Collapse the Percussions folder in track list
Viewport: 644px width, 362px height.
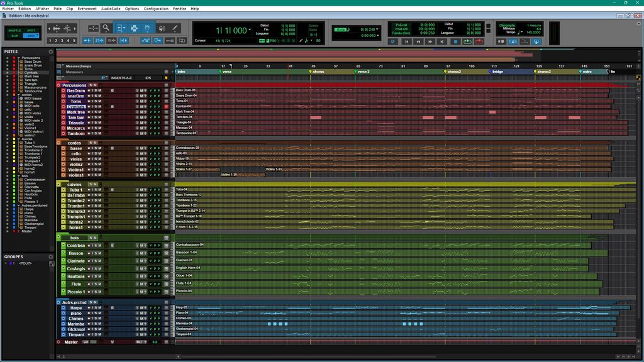[x=19, y=58]
